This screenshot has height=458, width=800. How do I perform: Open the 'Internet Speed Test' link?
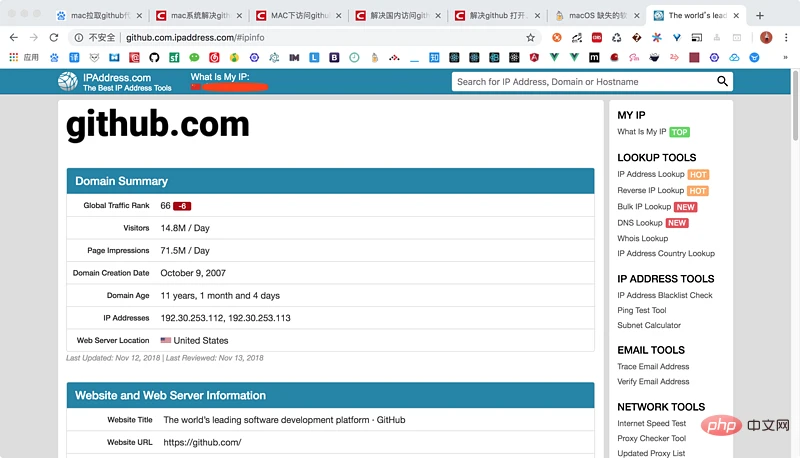click(x=652, y=423)
